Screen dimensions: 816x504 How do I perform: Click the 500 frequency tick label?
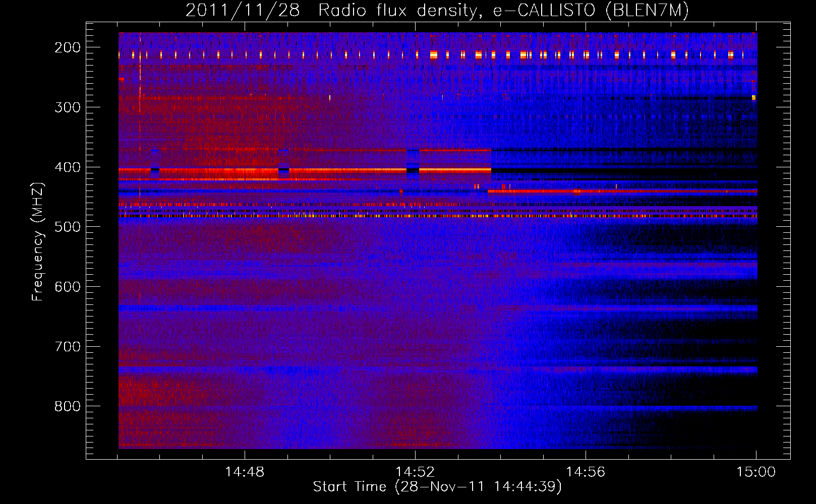(x=68, y=227)
